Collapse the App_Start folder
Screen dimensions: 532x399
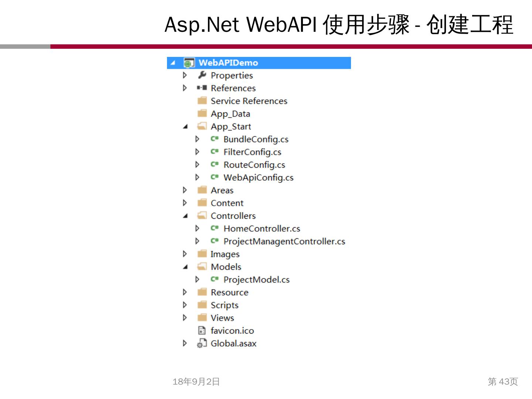coord(185,127)
